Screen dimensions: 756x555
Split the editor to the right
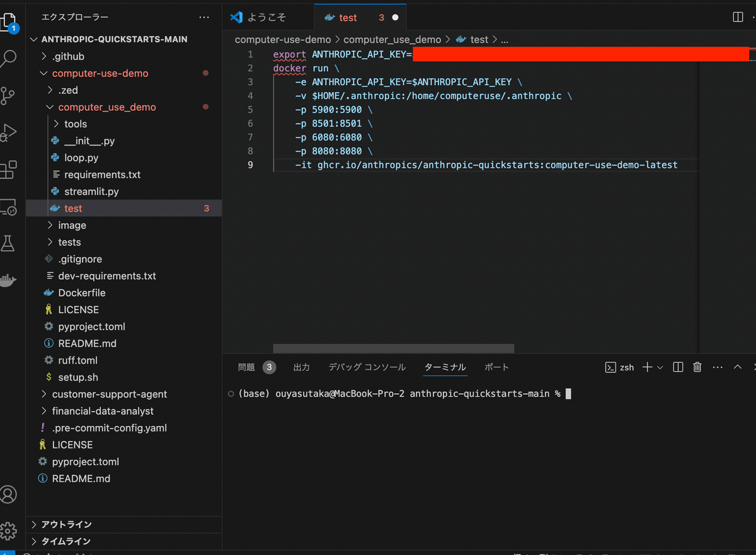tap(738, 18)
